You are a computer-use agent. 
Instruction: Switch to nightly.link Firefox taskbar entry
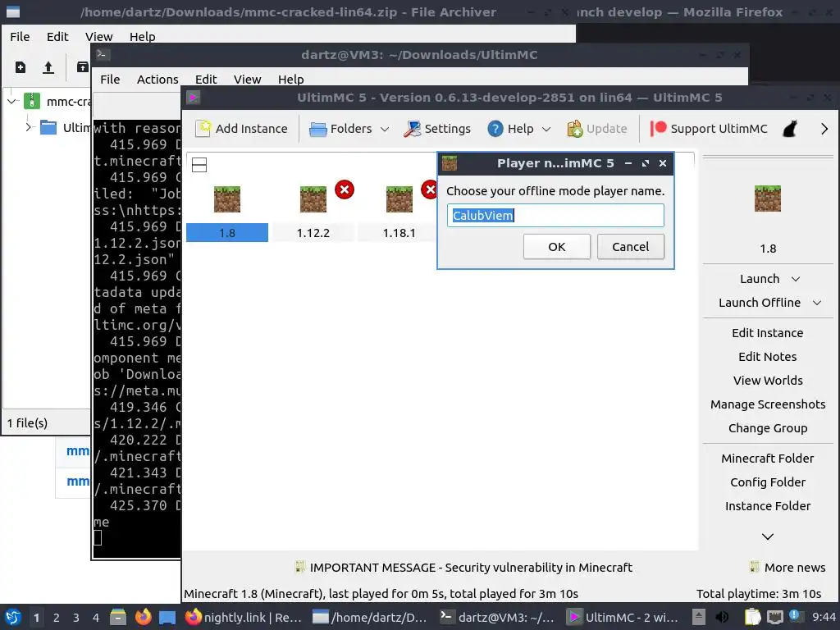pos(243,617)
